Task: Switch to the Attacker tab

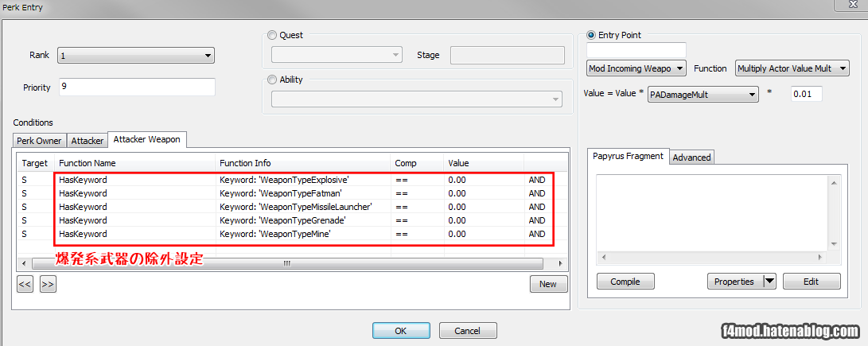Action: [x=88, y=141]
